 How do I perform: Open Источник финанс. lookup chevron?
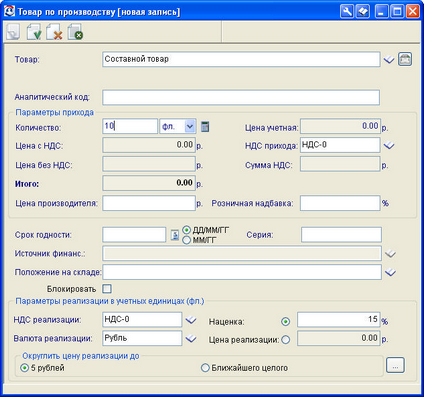tap(390, 254)
